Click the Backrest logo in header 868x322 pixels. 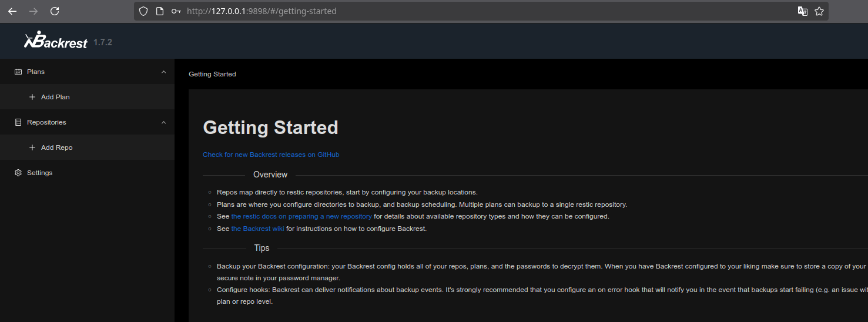click(x=55, y=41)
